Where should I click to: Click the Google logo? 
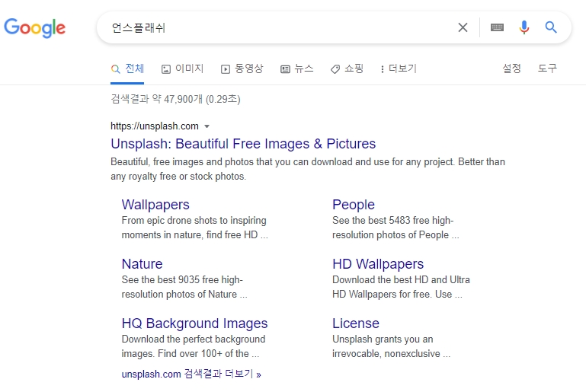pos(35,27)
